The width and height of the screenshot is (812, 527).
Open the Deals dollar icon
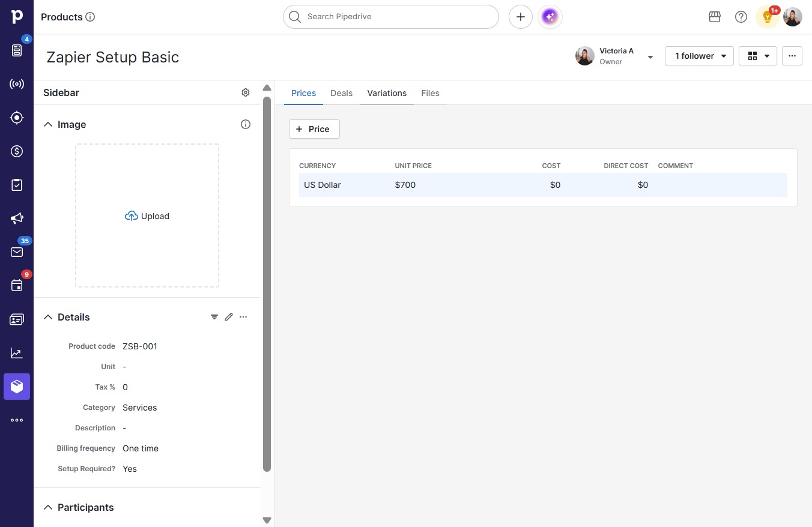17,151
